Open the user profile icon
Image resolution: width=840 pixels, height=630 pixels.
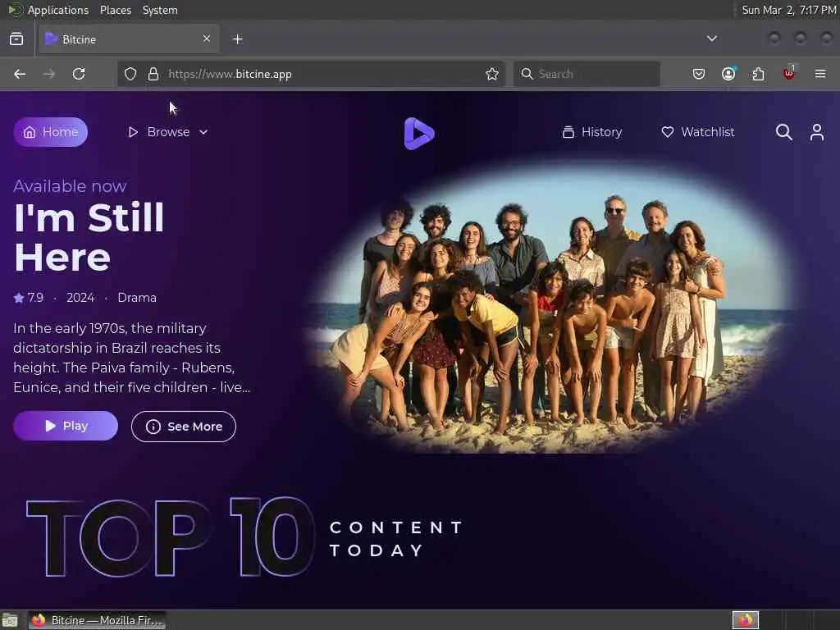click(x=816, y=132)
